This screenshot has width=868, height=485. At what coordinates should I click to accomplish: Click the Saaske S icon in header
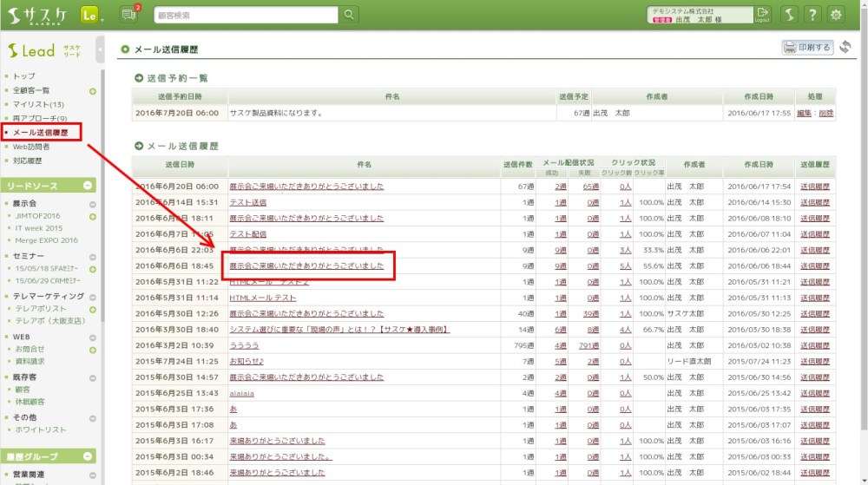pos(787,15)
